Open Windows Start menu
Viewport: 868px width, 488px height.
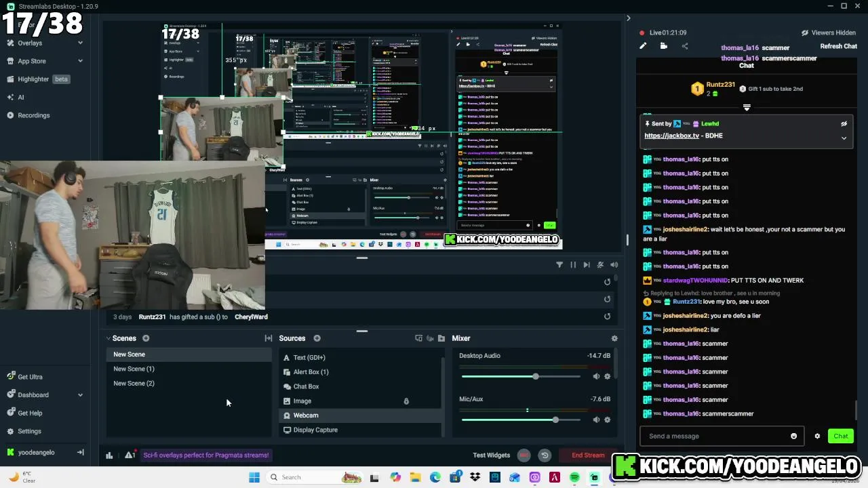[x=254, y=478]
